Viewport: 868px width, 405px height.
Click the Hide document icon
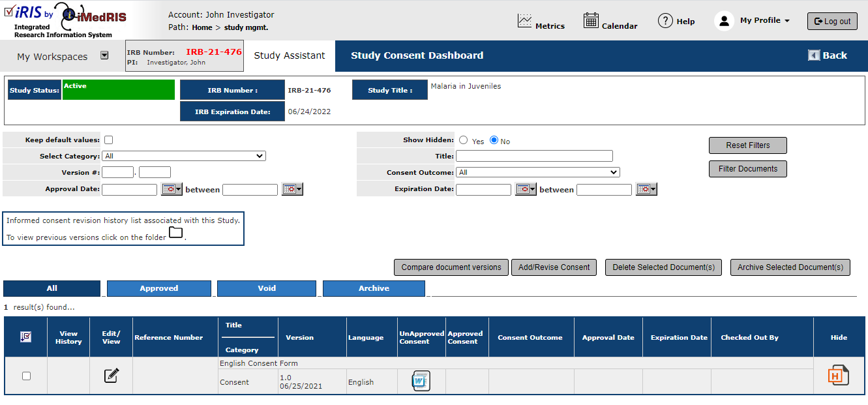(x=839, y=376)
